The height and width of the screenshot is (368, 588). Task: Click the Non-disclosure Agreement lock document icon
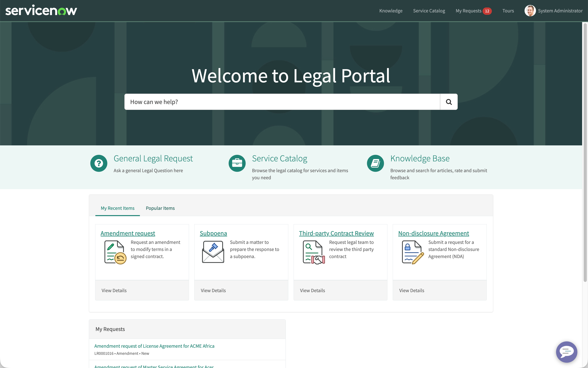click(413, 252)
